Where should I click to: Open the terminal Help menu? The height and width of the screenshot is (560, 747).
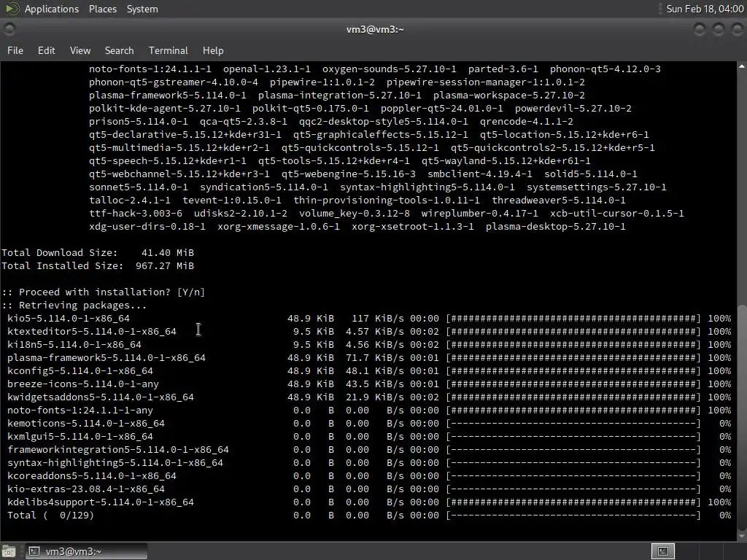click(213, 50)
